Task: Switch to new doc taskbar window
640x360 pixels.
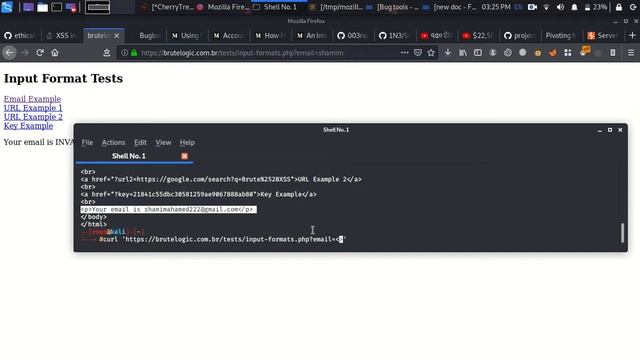Action: [x=449, y=7]
